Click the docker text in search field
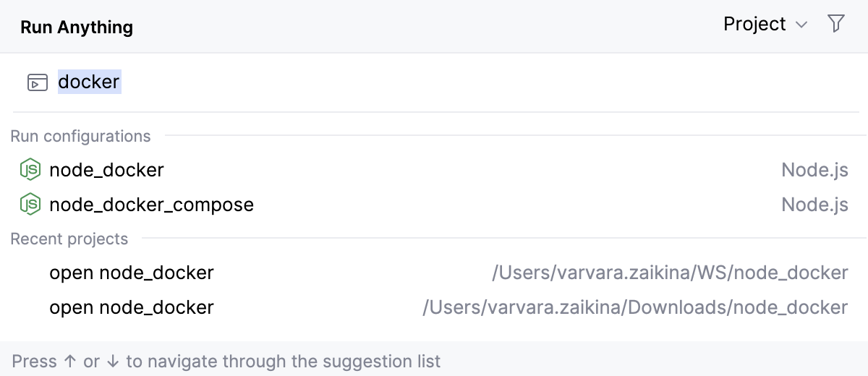The width and height of the screenshot is (868, 376). [89, 82]
